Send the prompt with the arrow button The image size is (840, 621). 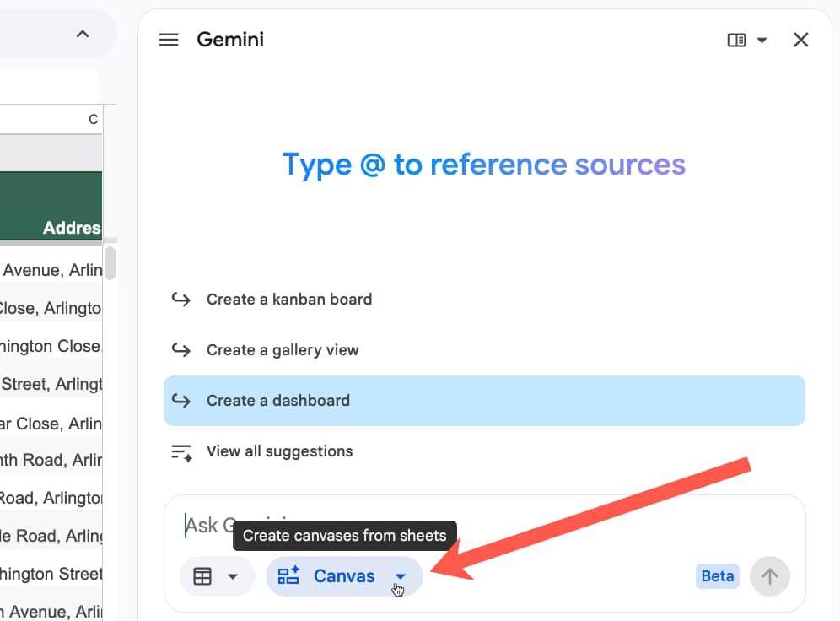(770, 576)
